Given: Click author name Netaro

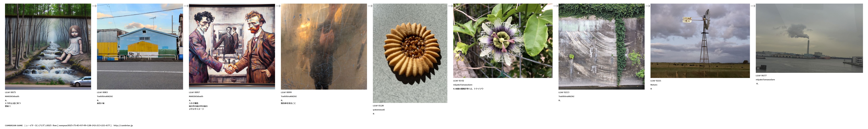Looking at the screenshot, I should point(654,85).
